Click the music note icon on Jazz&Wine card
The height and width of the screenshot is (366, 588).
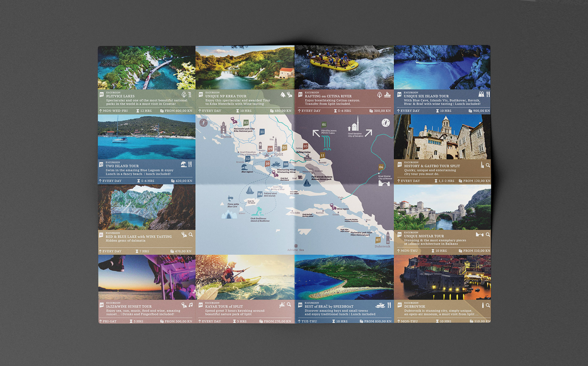[x=190, y=305]
